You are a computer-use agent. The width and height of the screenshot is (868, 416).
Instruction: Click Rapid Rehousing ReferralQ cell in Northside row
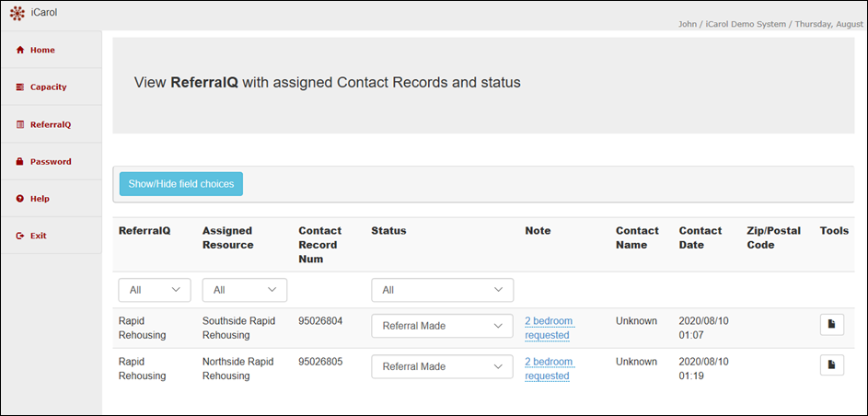[143, 369]
